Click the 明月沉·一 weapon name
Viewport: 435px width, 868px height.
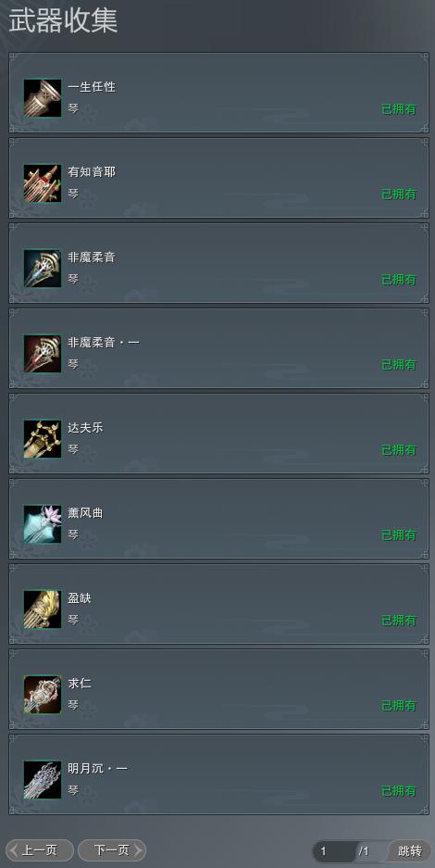click(98, 769)
